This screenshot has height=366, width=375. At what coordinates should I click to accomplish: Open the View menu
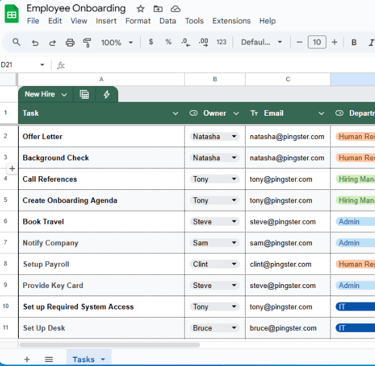[x=79, y=21]
